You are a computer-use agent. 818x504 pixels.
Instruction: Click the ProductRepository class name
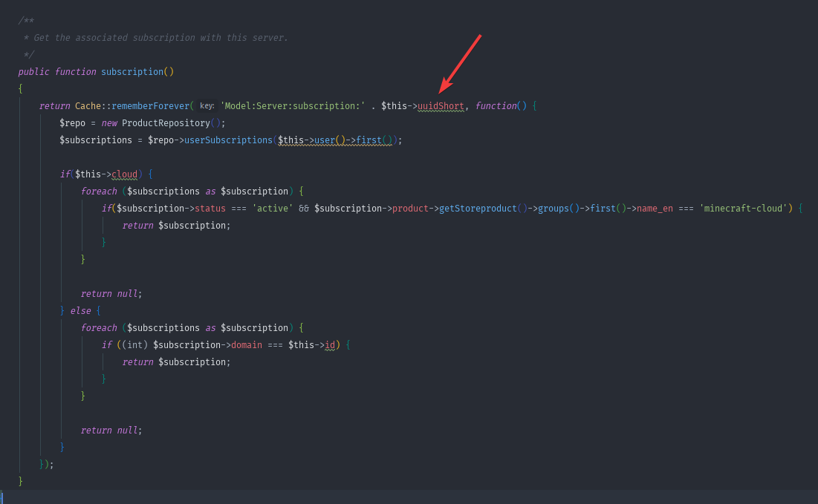pos(166,123)
